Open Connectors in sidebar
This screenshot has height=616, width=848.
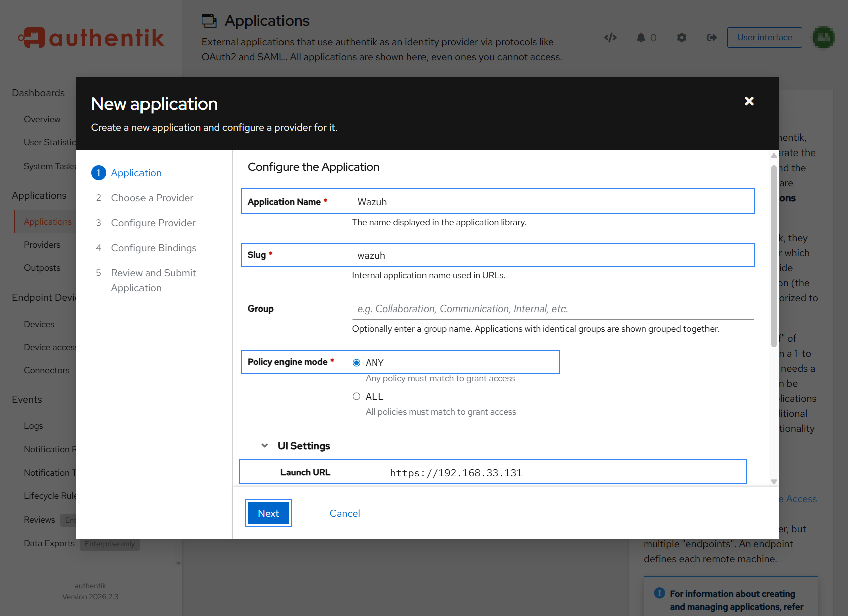tap(46, 370)
